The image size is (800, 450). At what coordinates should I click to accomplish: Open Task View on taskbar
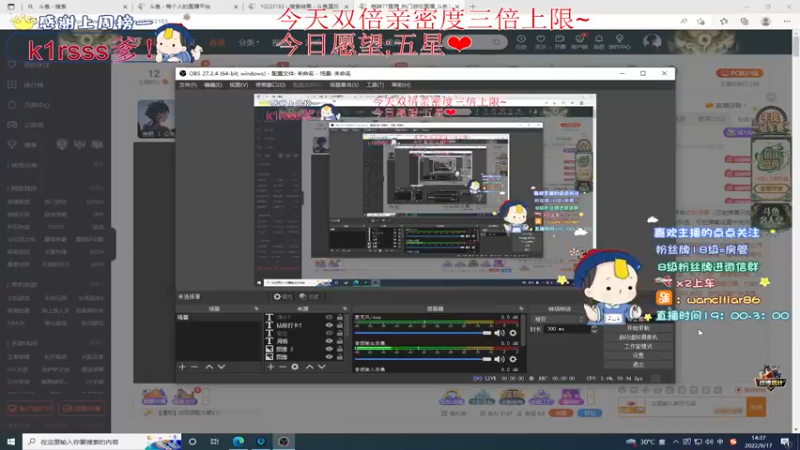(215, 441)
